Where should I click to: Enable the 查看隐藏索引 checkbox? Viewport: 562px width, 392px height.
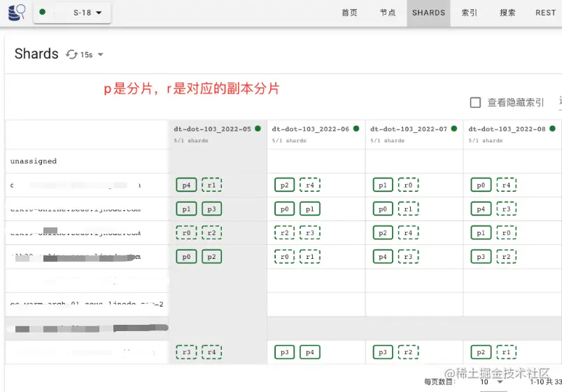pyautogui.click(x=475, y=103)
